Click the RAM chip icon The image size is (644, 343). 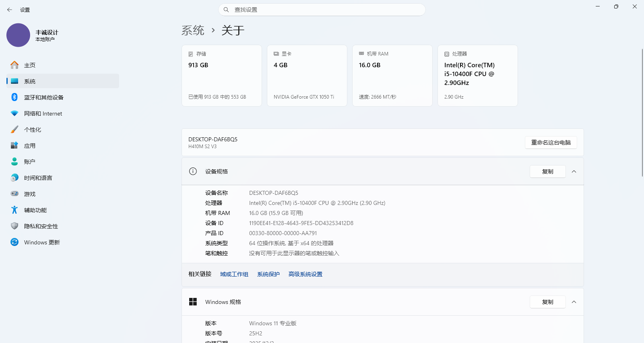click(361, 54)
